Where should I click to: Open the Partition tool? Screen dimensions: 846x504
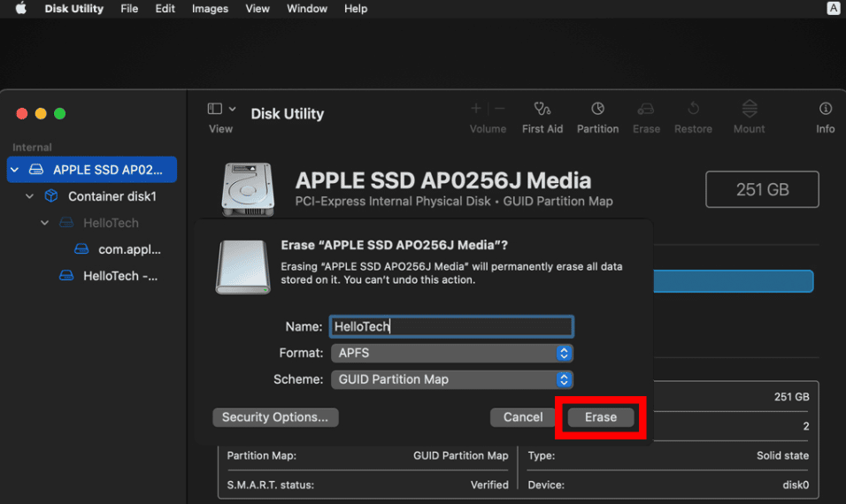click(x=598, y=118)
